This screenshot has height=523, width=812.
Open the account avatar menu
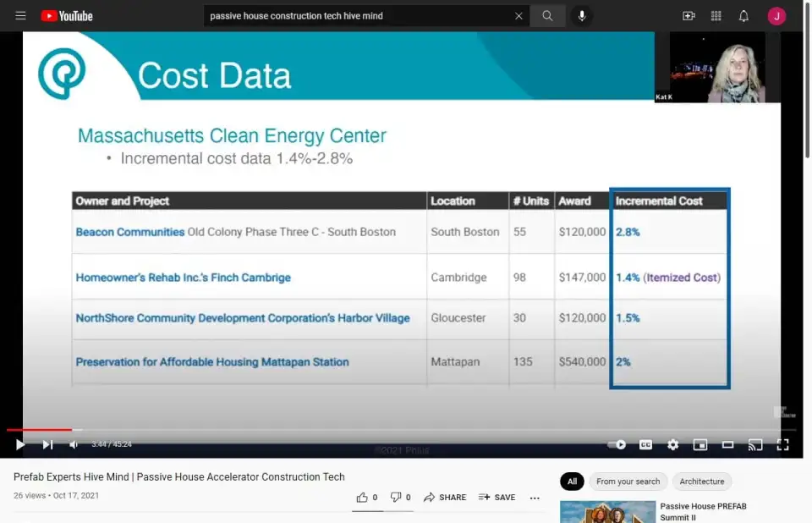click(x=776, y=16)
